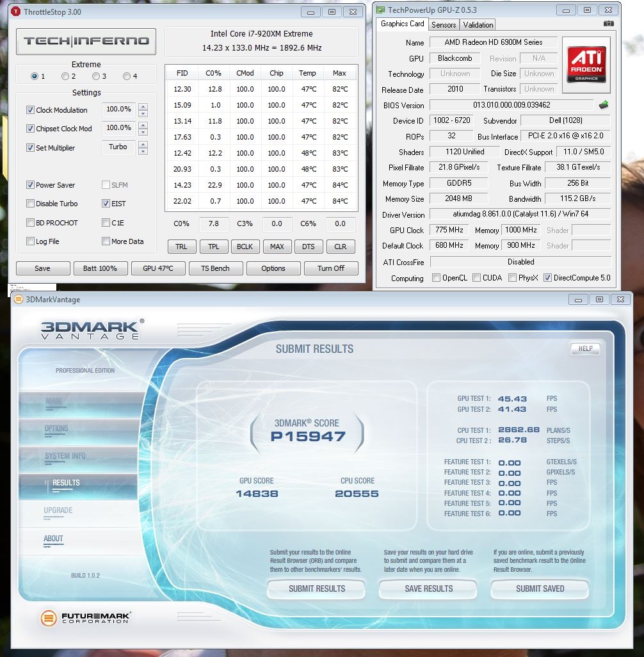Click the Submit Results button
Image resolution: width=644 pixels, height=657 pixels.
[x=317, y=588]
